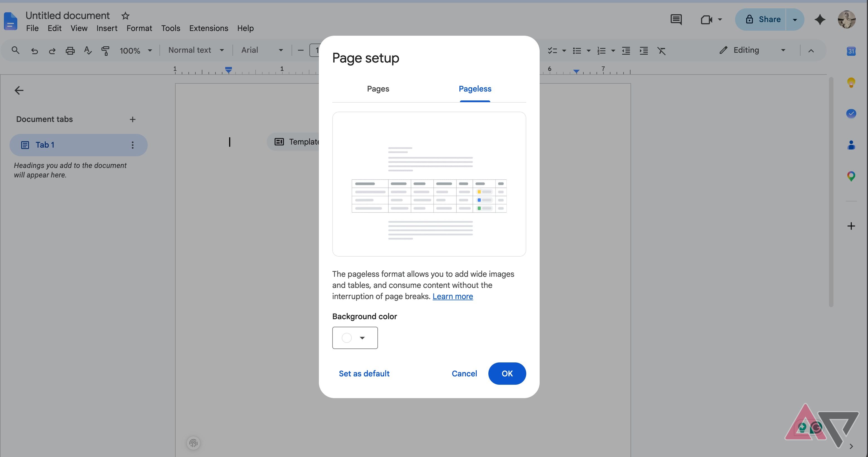868x457 pixels.
Task: Click the Set as default button
Action: [x=364, y=373]
